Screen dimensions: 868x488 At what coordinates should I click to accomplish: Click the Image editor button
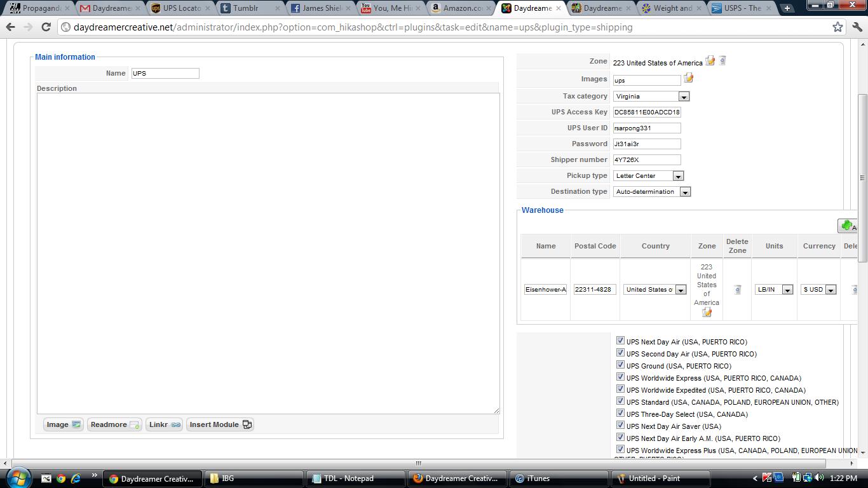(63, 424)
